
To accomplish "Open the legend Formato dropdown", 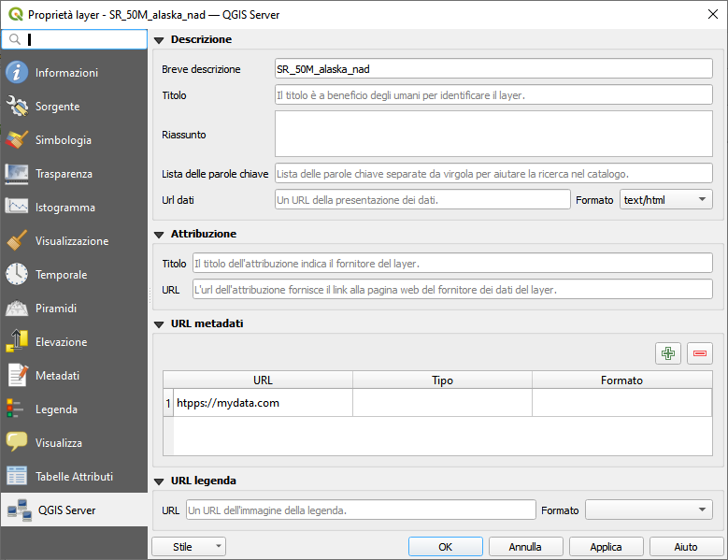I will coord(649,510).
